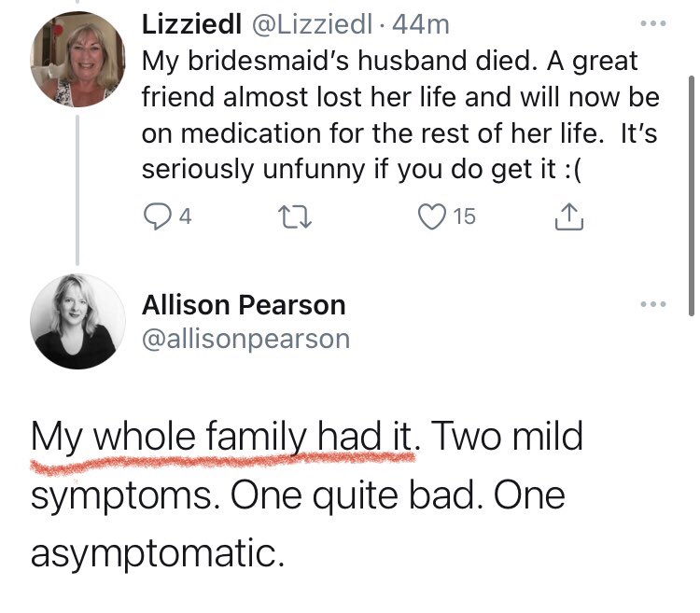Open Allison Pearson's black-and-white avatar
Viewport: 700px width, 613px height.
[x=76, y=323]
